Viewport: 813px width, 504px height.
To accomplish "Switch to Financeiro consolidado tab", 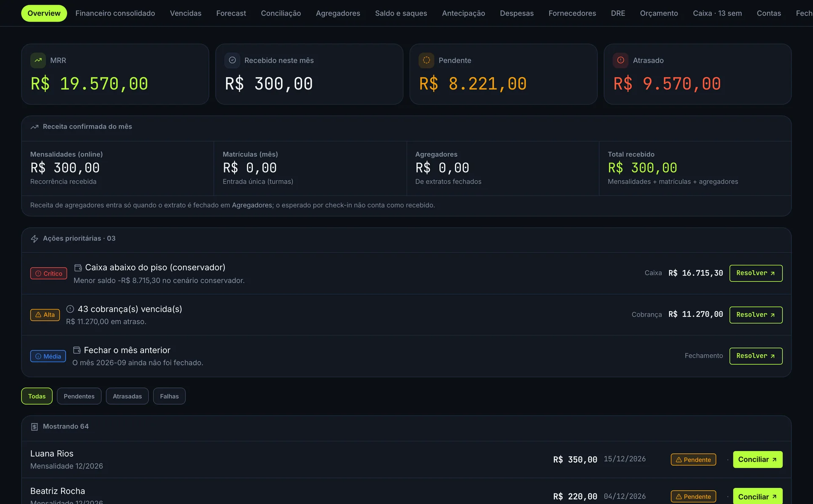I will [x=115, y=13].
